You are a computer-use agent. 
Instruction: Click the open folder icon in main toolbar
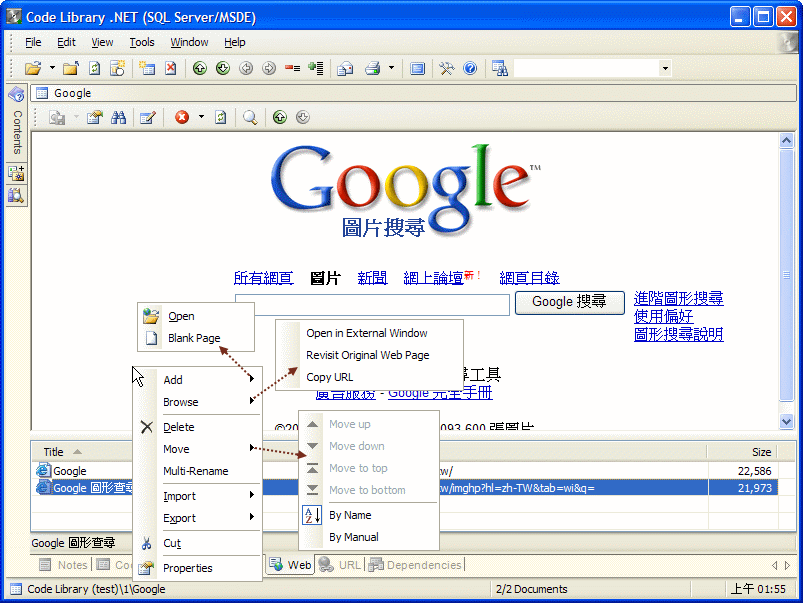pyautogui.click(x=33, y=68)
